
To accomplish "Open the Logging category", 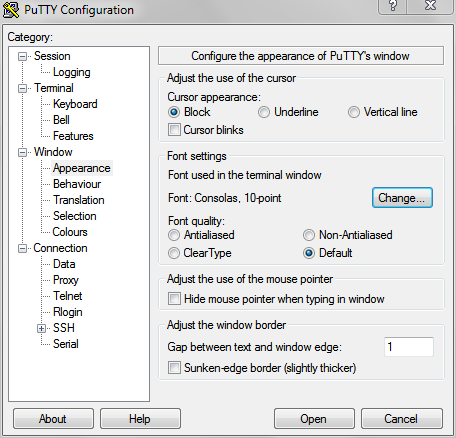I will coord(72,72).
